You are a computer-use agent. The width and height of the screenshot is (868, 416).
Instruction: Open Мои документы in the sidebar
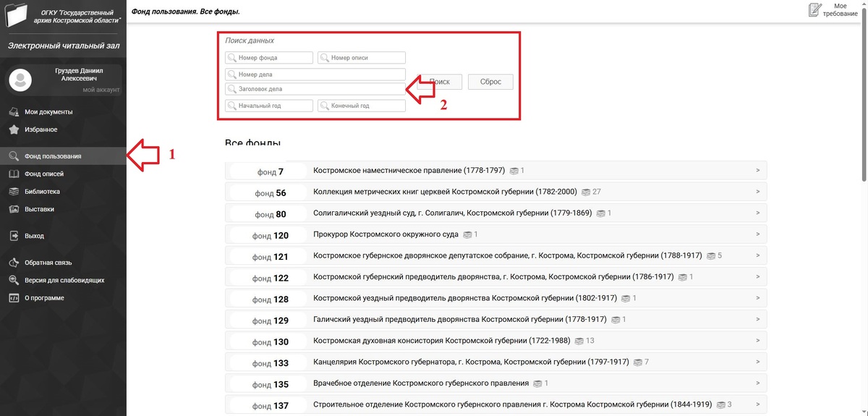[x=48, y=112]
